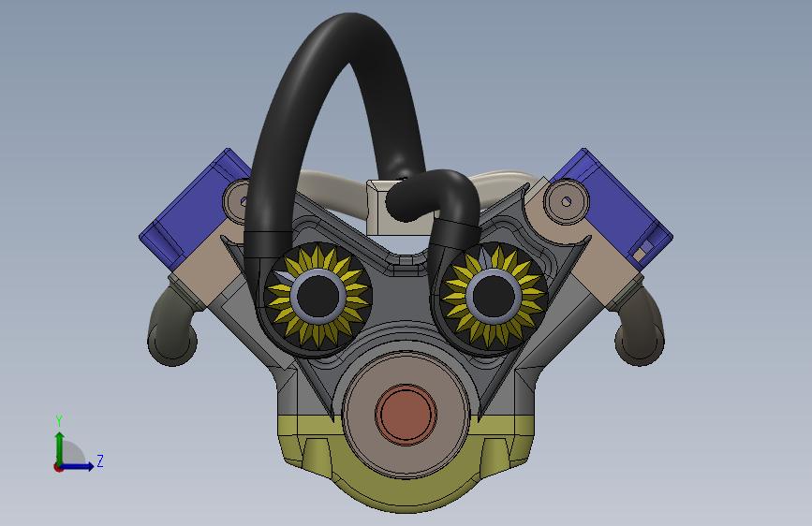The image size is (812, 526).
Task: Select the left yellow-bladed turbine wheel
Action: [317, 295]
